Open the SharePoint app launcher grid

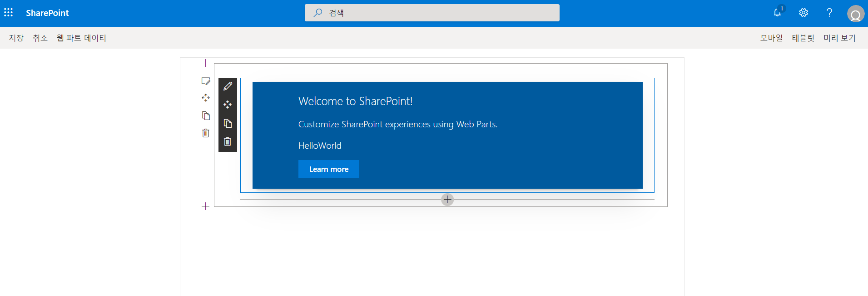(9, 13)
